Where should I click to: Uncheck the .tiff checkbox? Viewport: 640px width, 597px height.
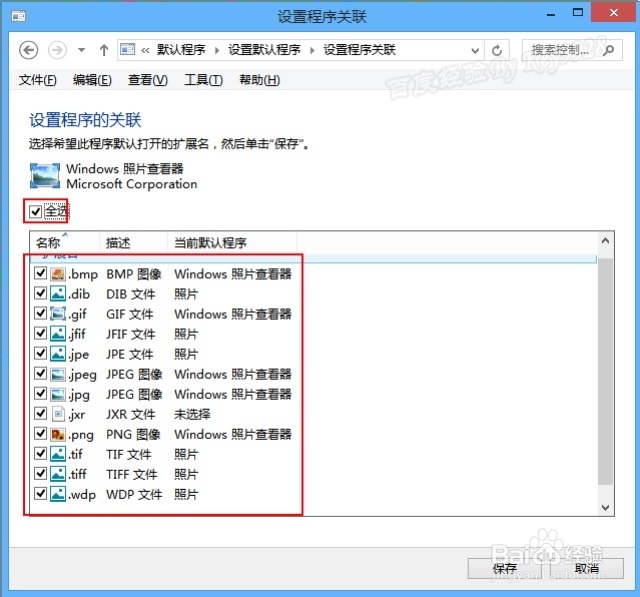(x=40, y=473)
